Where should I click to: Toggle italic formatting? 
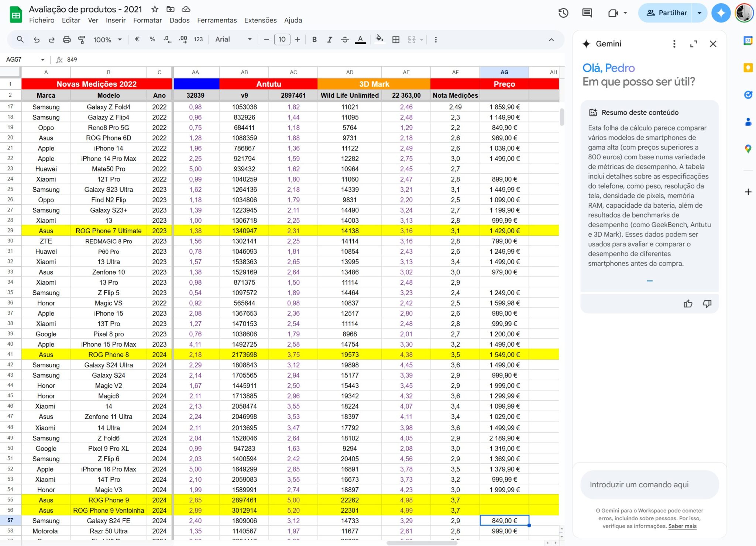[329, 39]
